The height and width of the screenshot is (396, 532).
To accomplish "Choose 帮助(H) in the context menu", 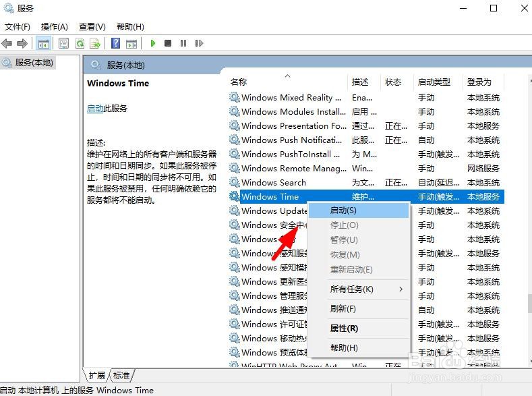I will pos(359,348).
